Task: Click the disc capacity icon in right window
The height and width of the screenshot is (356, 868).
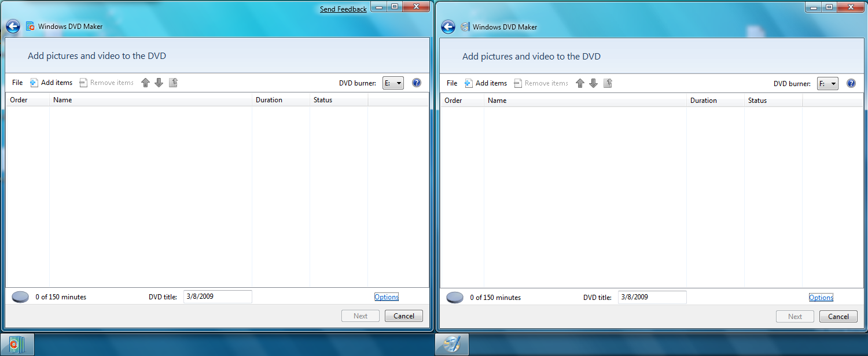Action: click(455, 298)
